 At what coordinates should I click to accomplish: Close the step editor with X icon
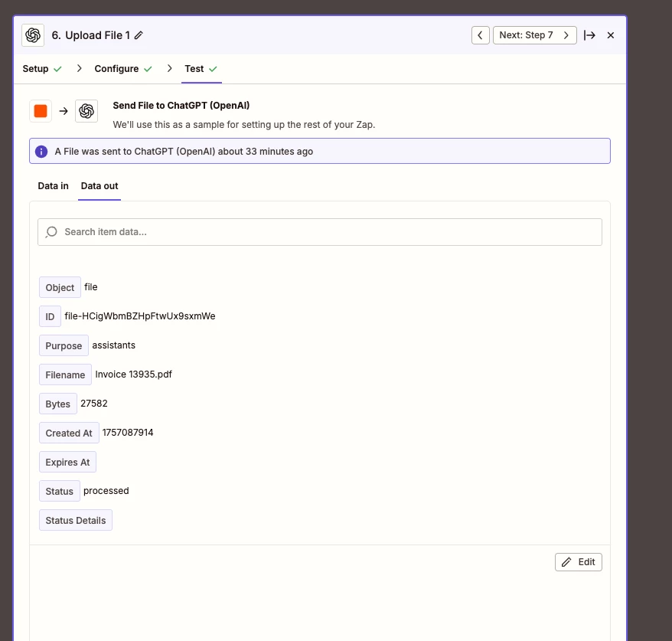611,35
